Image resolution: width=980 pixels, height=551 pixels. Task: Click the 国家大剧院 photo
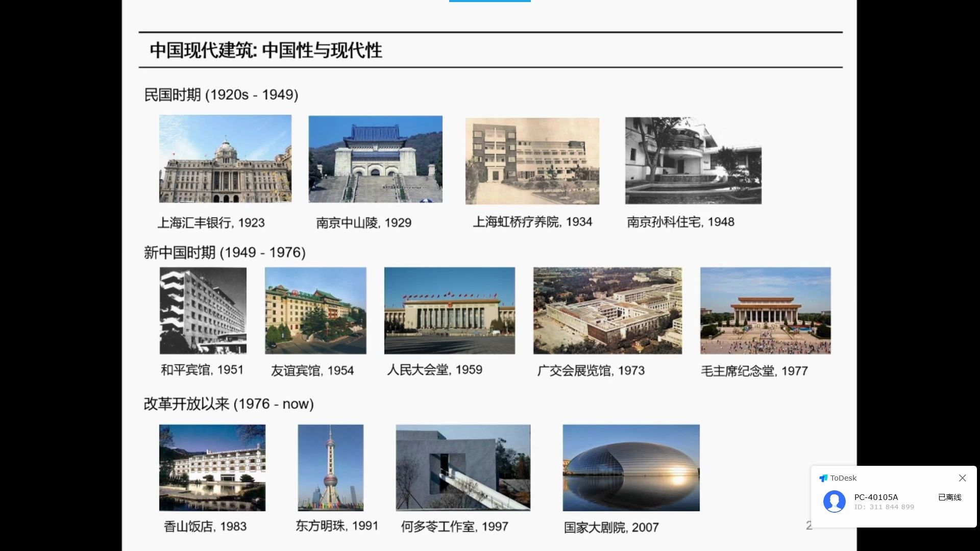631,468
